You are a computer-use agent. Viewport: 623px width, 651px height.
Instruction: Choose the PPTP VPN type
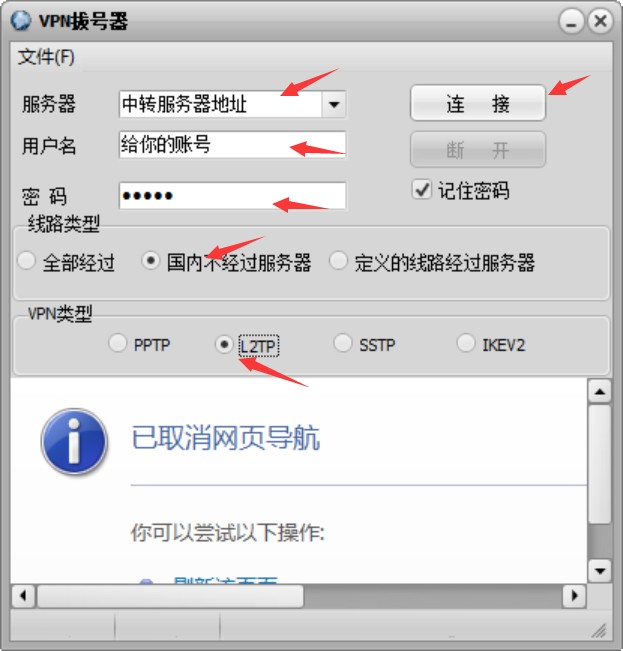117,343
